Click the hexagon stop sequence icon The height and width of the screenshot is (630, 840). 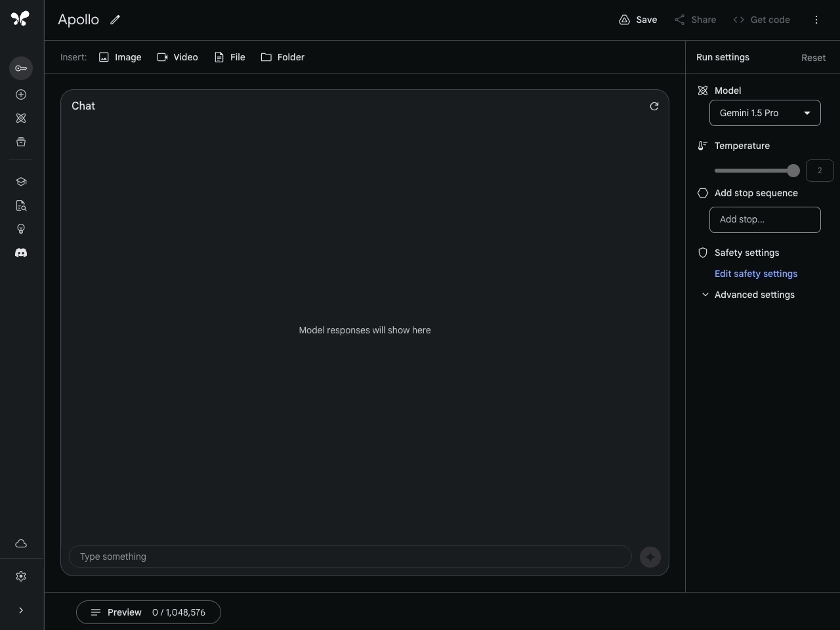pos(703,193)
